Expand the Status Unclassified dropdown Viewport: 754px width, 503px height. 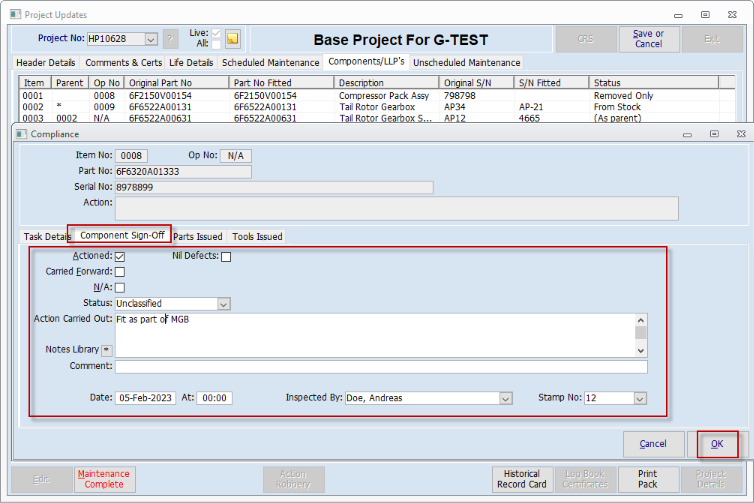pos(224,304)
